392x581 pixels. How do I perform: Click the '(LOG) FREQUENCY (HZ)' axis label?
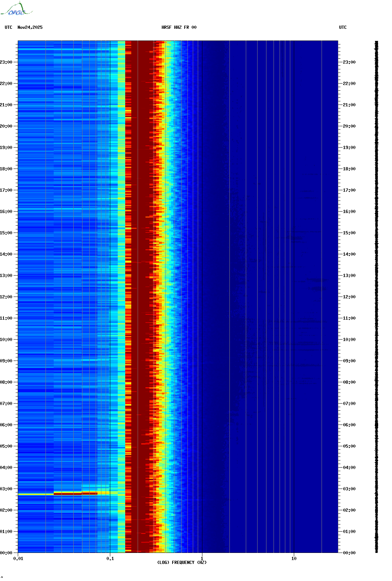182,563
